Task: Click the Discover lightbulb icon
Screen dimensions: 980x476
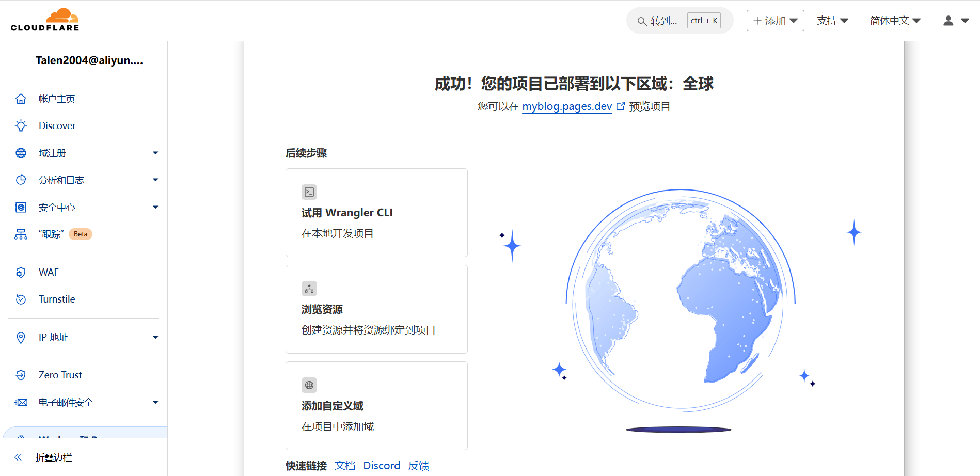Action: 21,125
